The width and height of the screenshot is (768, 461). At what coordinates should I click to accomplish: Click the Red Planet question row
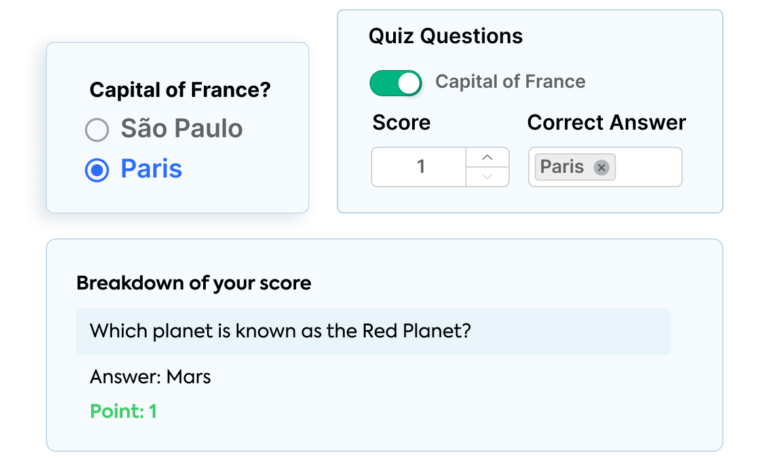point(373,331)
